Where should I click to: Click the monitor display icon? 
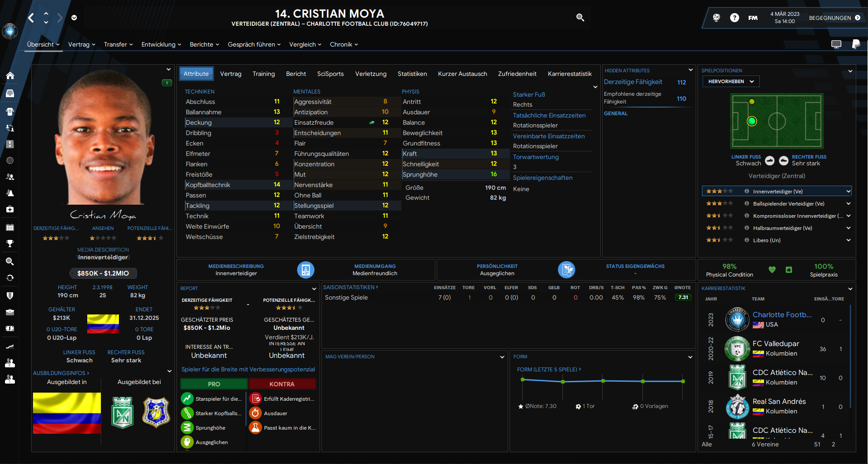point(836,44)
